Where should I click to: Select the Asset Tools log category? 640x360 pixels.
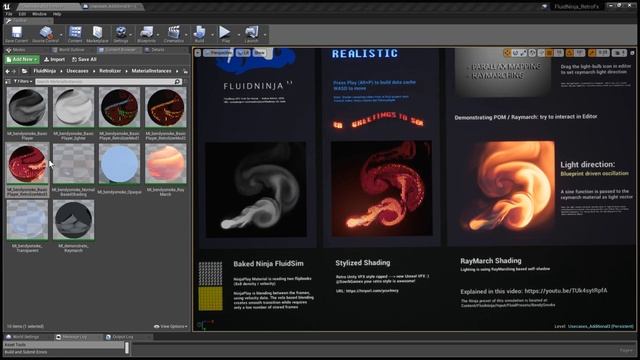click(64, 345)
